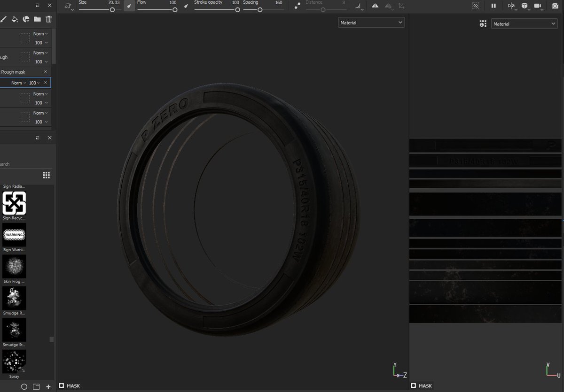Viewport: 564px width, 392px height.
Task: Take a viewport screenshot with camera icon
Action: click(555, 6)
